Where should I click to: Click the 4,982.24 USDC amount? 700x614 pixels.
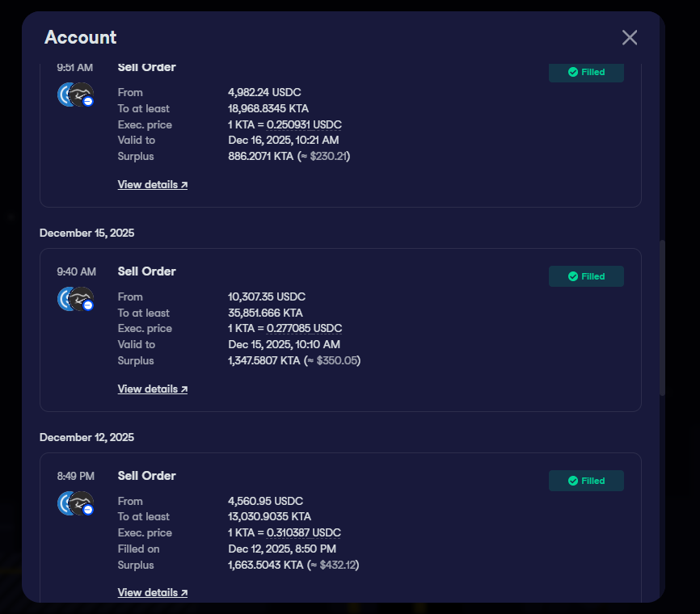264,92
